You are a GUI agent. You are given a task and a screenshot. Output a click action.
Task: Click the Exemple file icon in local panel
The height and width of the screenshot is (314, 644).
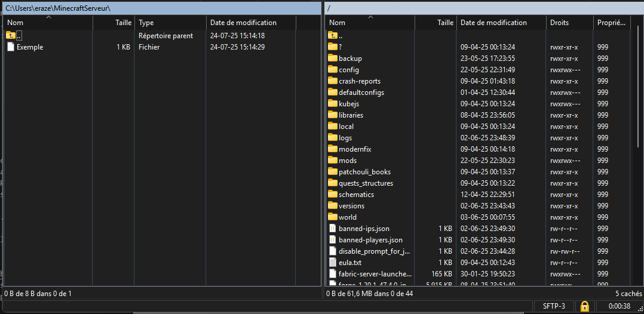(x=11, y=47)
